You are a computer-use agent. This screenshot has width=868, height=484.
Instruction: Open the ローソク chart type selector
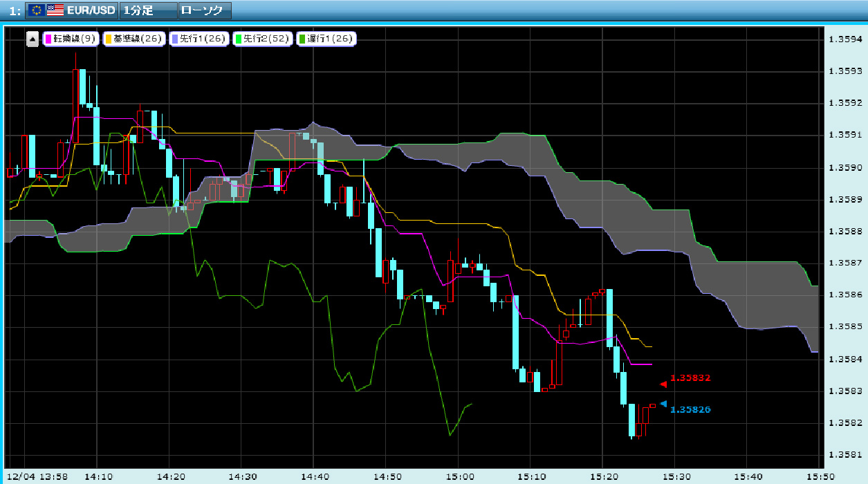(204, 10)
